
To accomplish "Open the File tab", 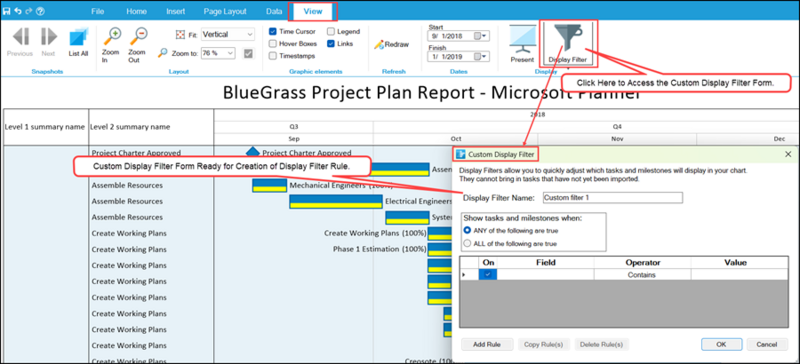I will [x=97, y=11].
